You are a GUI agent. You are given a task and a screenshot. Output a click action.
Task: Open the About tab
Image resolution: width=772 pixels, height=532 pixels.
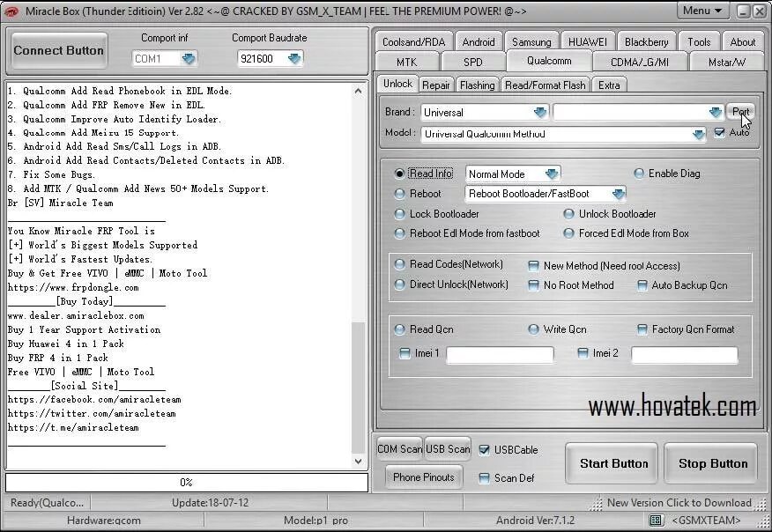pos(742,42)
